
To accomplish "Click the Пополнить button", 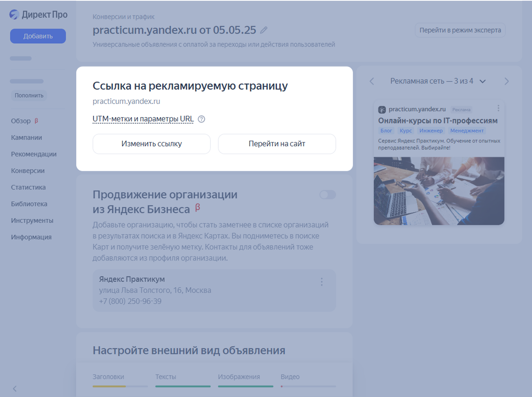I will click(x=29, y=96).
